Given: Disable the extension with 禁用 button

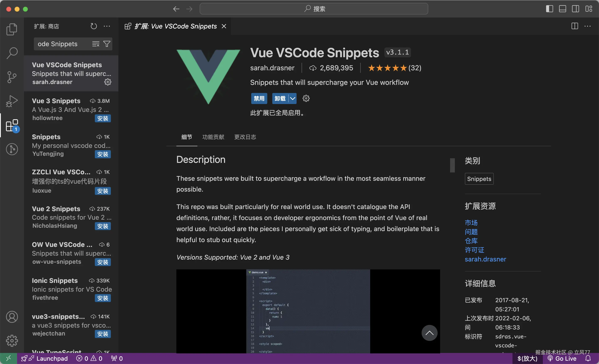Looking at the screenshot, I should [259, 98].
